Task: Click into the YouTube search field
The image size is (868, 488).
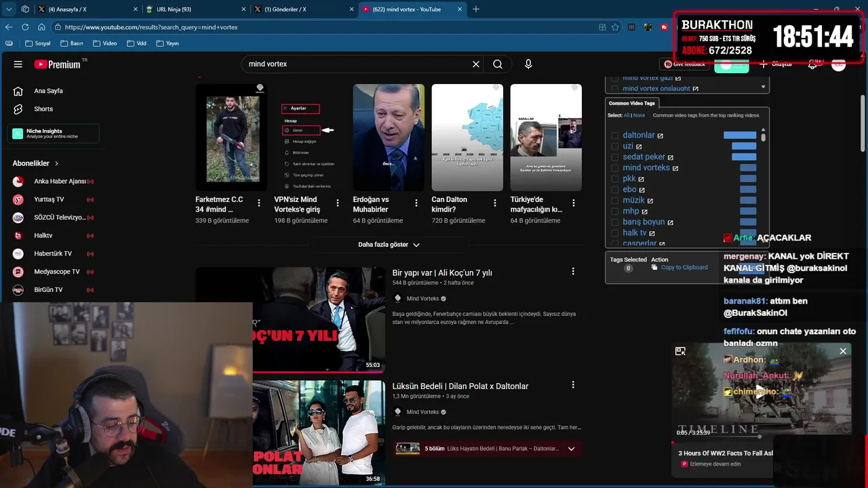Action: (358, 64)
